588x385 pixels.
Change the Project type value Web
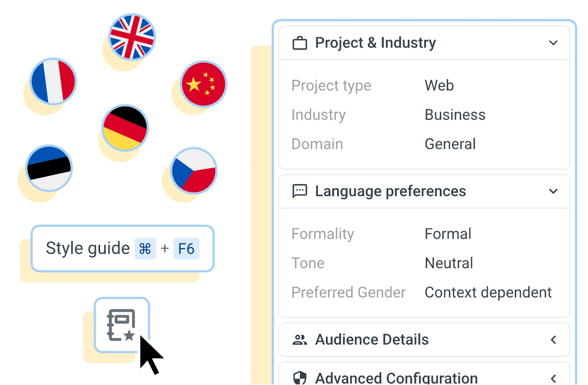point(439,85)
